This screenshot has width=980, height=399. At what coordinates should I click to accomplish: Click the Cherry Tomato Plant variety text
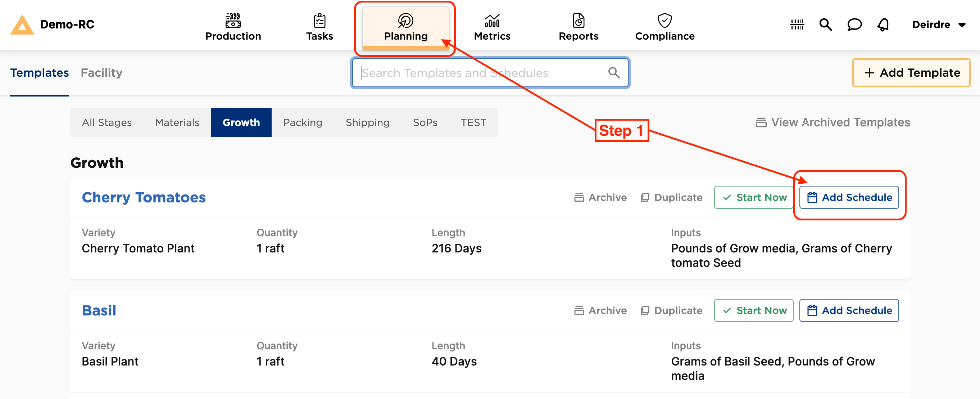pos(138,248)
